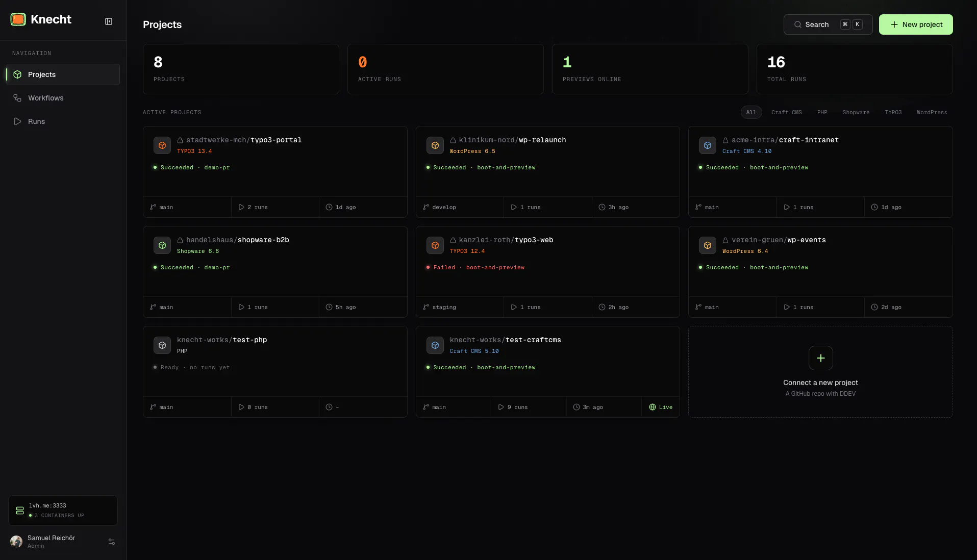The height and width of the screenshot is (560, 977).
Task: Click the New project button
Action: coord(915,24)
